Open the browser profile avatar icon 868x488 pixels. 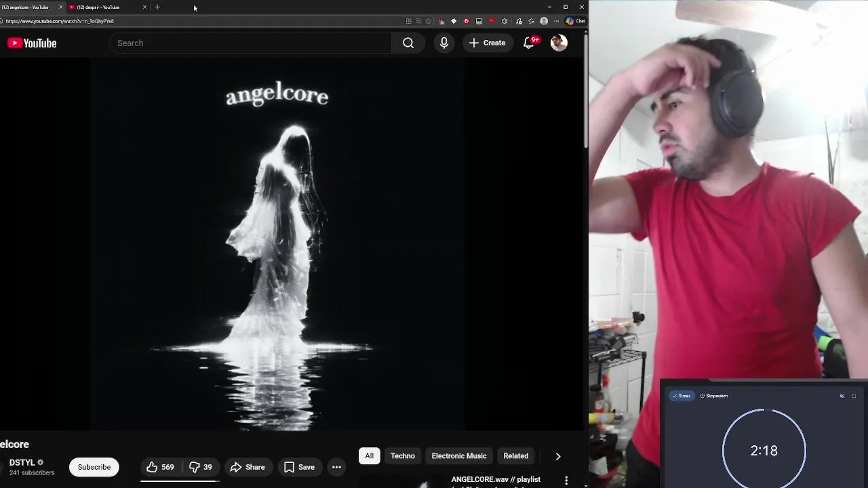544,21
